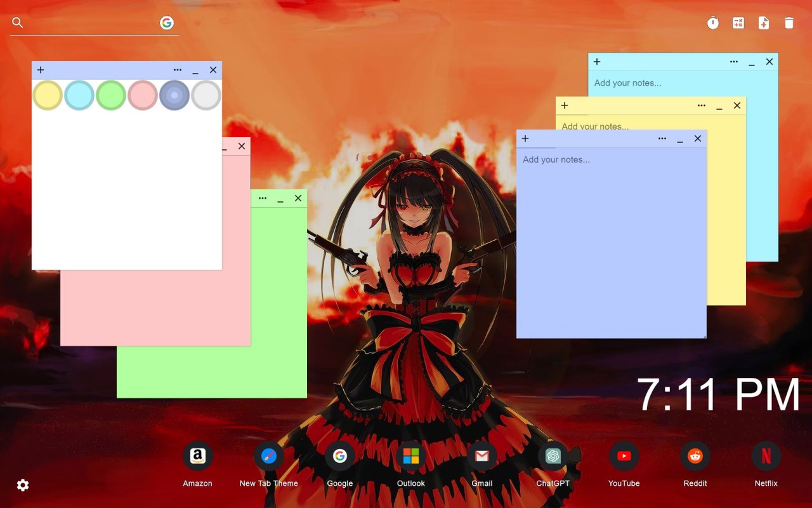Viewport: 812px width, 508px height.
Task: Click the plus on the white note
Action: pyautogui.click(x=41, y=70)
